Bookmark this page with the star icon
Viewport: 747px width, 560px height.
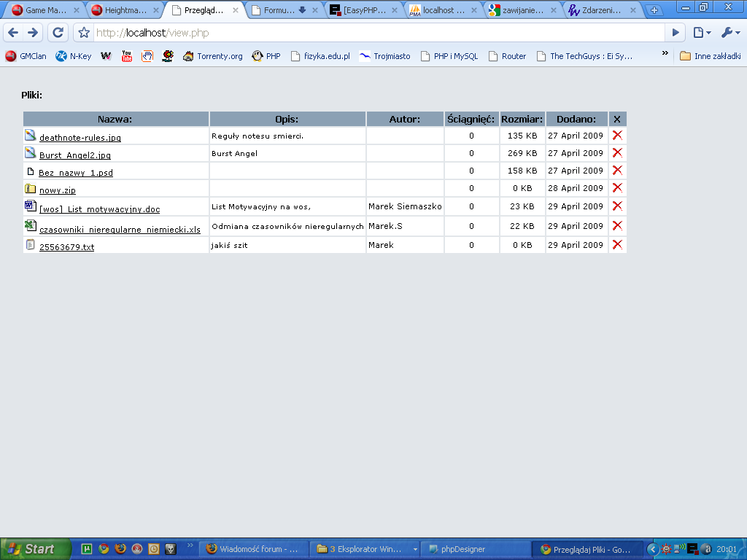click(x=84, y=33)
